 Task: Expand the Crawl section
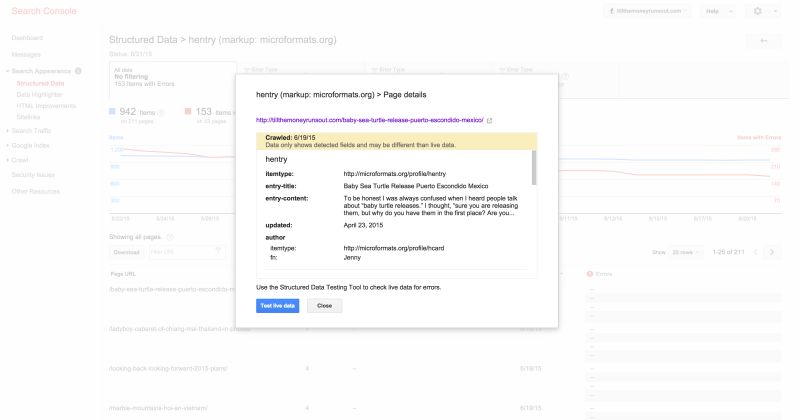pyautogui.click(x=20, y=160)
